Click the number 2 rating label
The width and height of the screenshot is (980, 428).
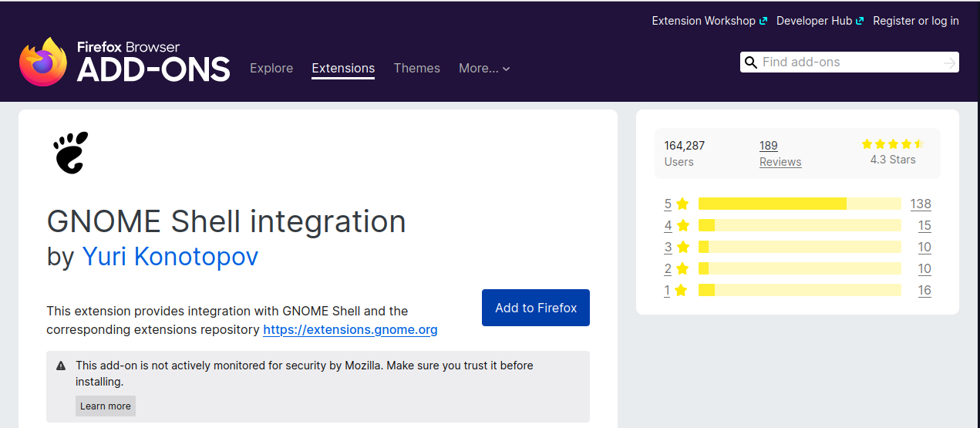[668, 268]
